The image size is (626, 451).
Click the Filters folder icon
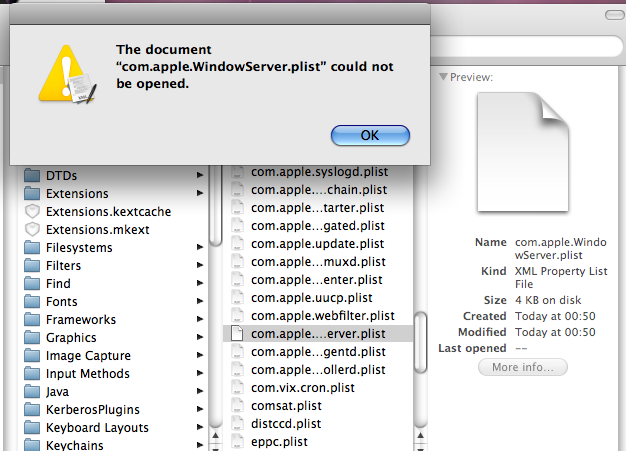tap(32, 265)
